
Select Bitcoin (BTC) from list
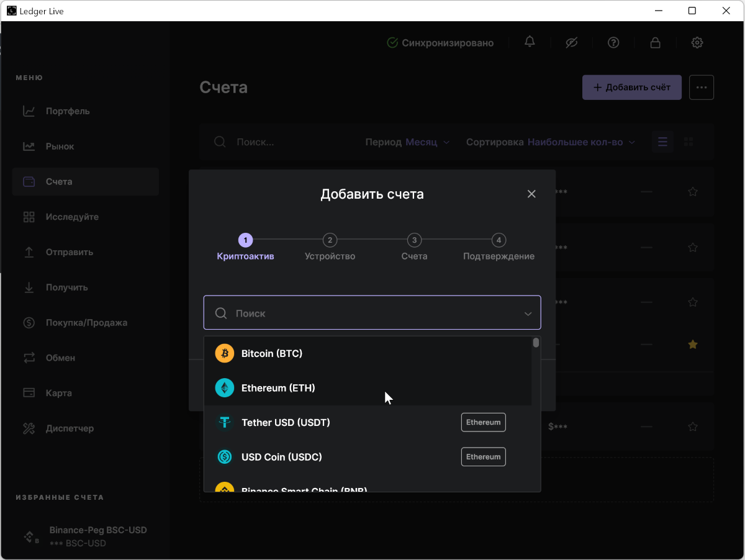coord(368,353)
